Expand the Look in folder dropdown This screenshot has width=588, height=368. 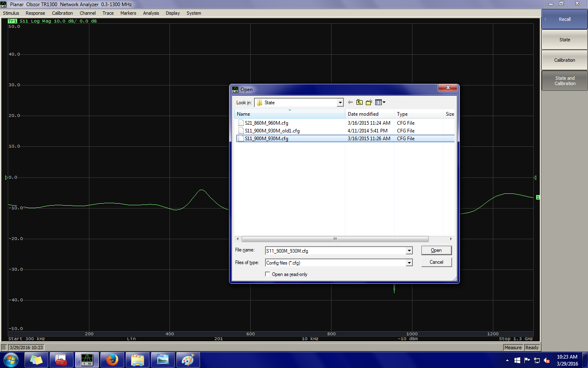tap(340, 103)
